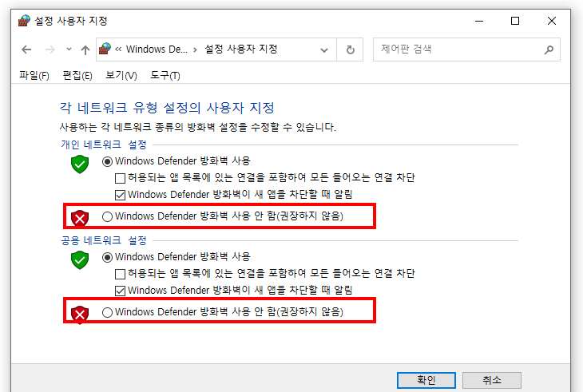Open the 도구(T) menu
The width and height of the screenshot is (583, 392).
point(165,75)
